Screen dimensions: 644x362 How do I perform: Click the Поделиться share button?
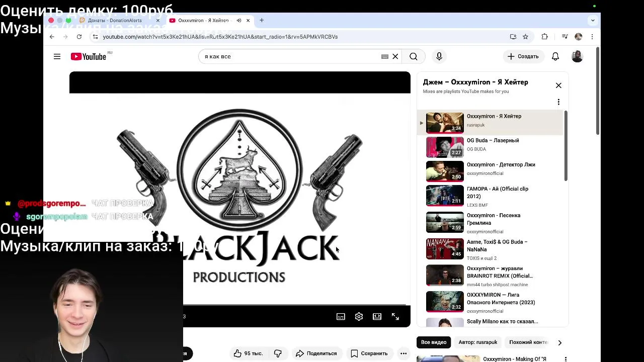[x=317, y=353]
